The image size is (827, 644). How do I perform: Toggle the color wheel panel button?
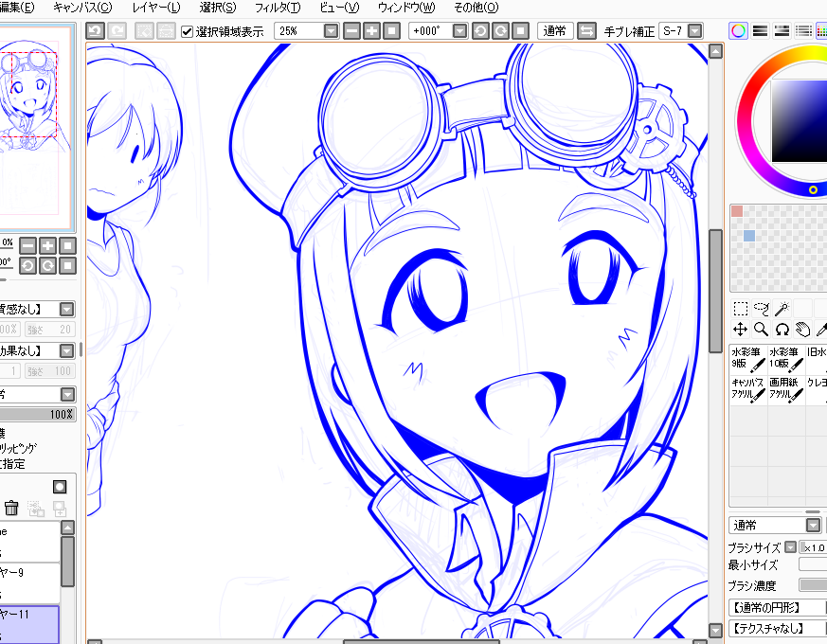pos(738,30)
